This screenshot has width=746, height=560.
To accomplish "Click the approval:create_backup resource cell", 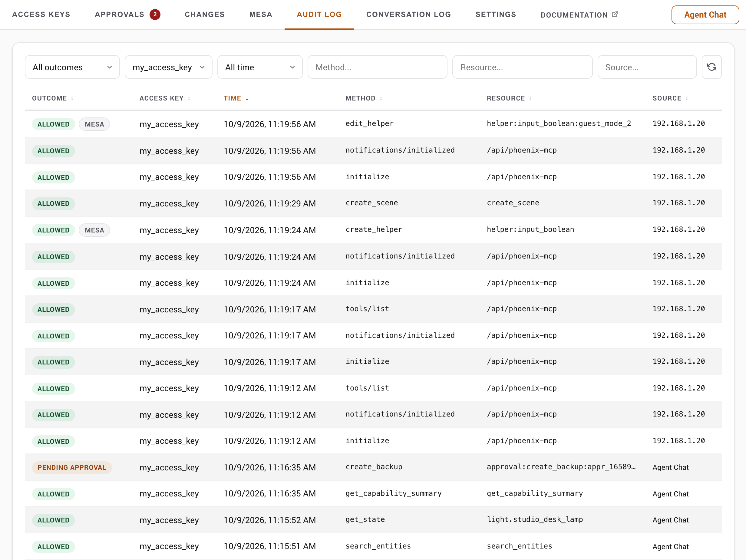I will tap(561, 466).
